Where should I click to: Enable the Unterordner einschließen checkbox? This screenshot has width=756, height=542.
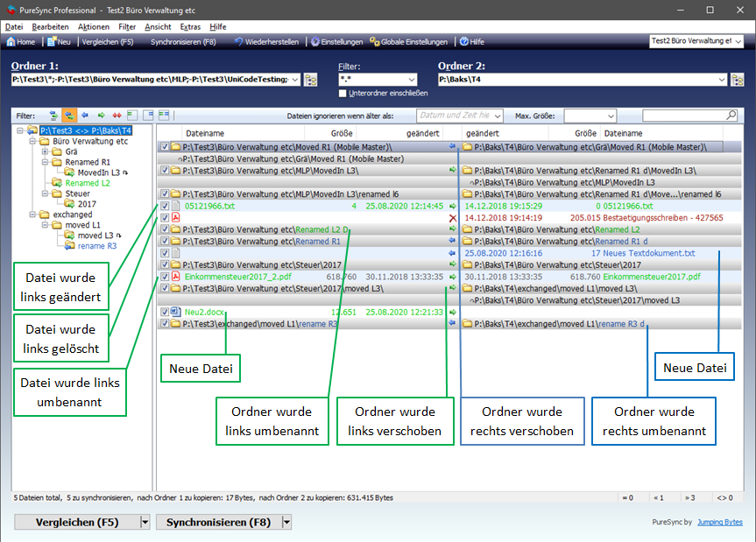click(343, 93)
